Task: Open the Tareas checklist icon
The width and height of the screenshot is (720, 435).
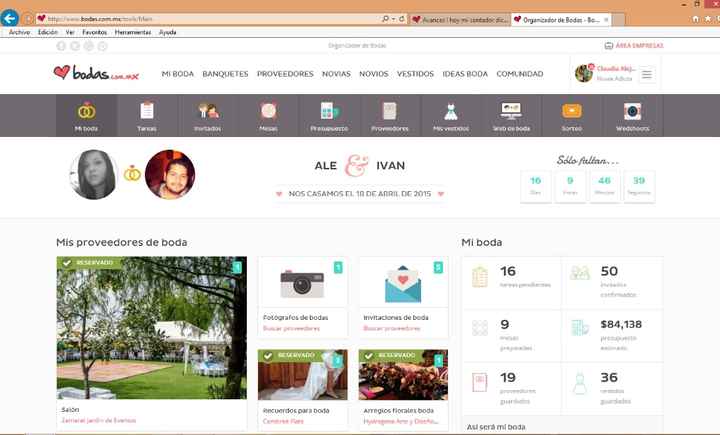Action: [x=147, y=112]
